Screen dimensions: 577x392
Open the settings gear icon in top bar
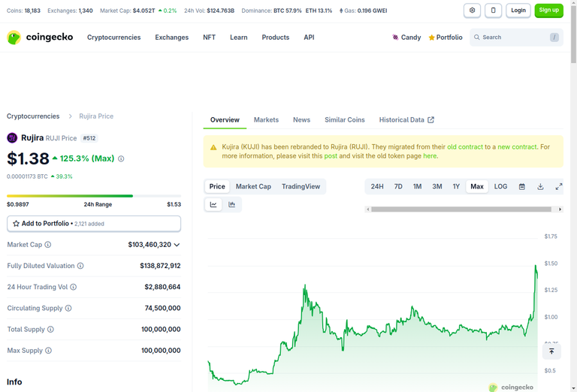[x=472, y=11]
